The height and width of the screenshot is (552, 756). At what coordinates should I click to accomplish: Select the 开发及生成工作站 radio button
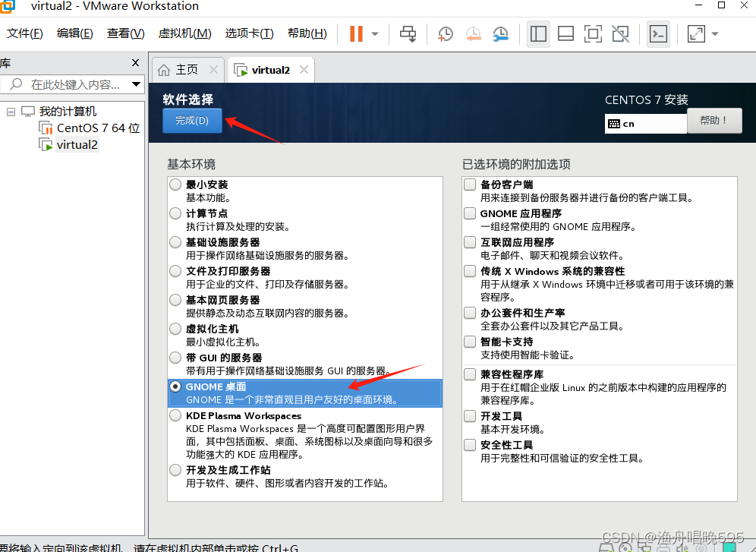tap(175, 469)
